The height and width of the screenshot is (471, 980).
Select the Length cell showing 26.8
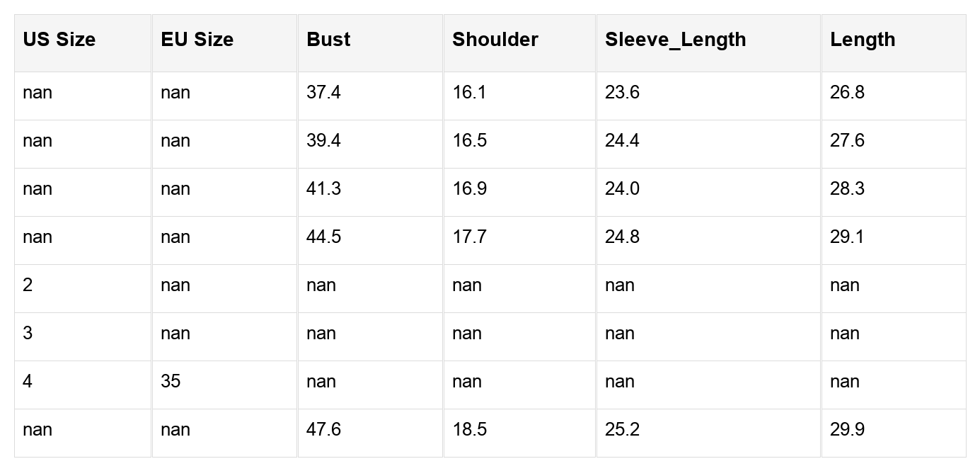point(847,93)
